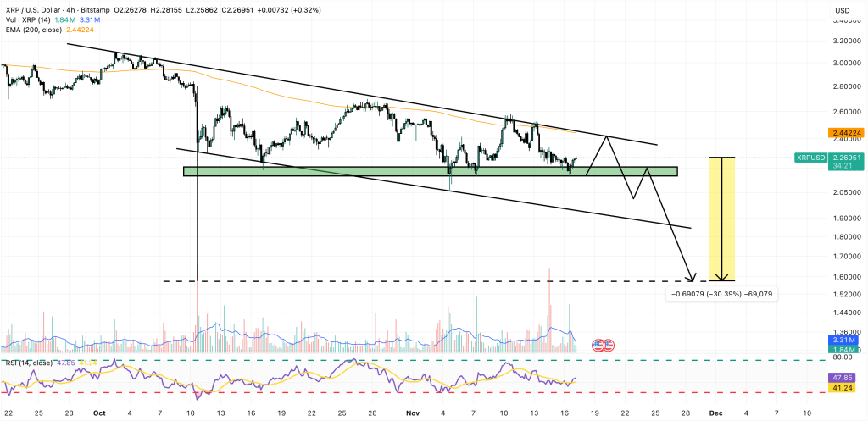Click the USD currency label on price axis
This screenshot has width=868, height=421.
tap(842, 11)
